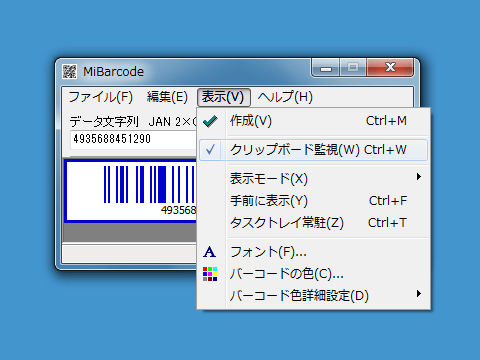Expand the バーコード色詳細設定(D) submenu

tap(313, 295)
